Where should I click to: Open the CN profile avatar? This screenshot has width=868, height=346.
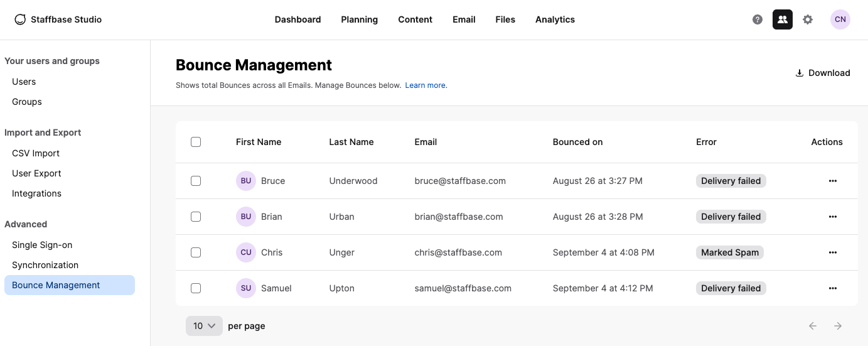pos(840,19)
